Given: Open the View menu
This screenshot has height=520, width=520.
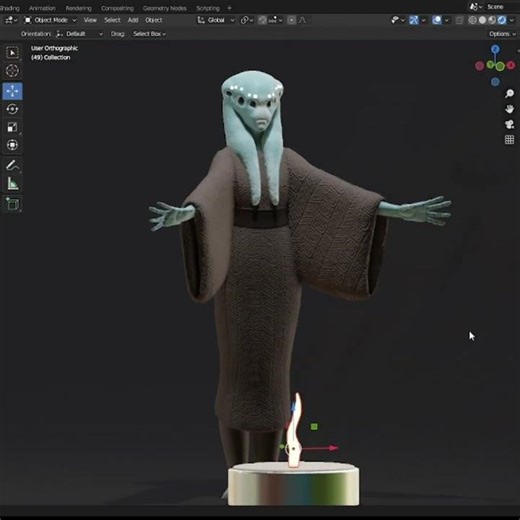Looking at the screenshot, I should (90, 20).
